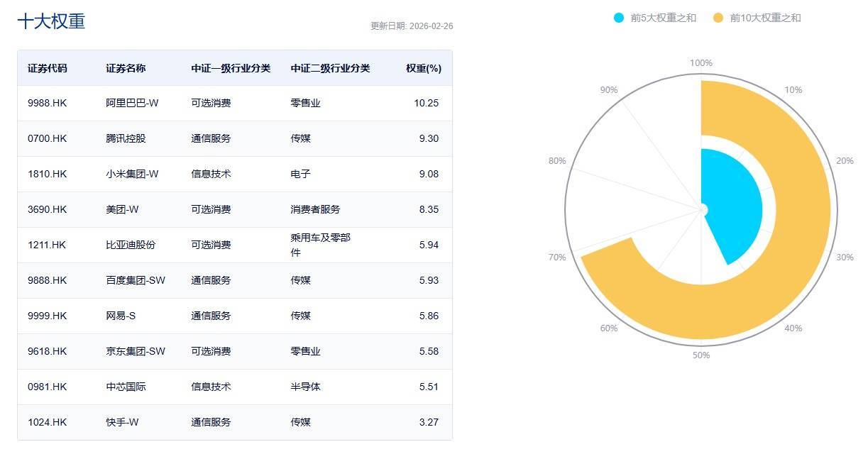Click the 权重(%) column header
This screenshot has height=454, width=868.
(424, 68)
